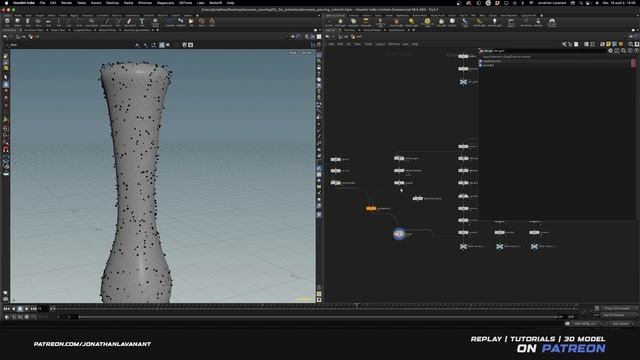Add a Point Light from shelf
Image resolution: width=640 pixels, height=360 pixels.
[340, 22]
